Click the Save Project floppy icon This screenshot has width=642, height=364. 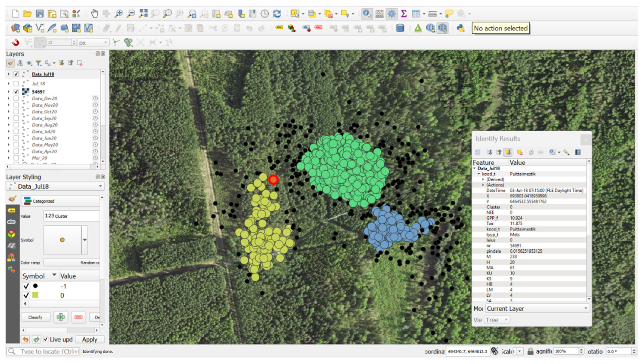click(40, 14)
